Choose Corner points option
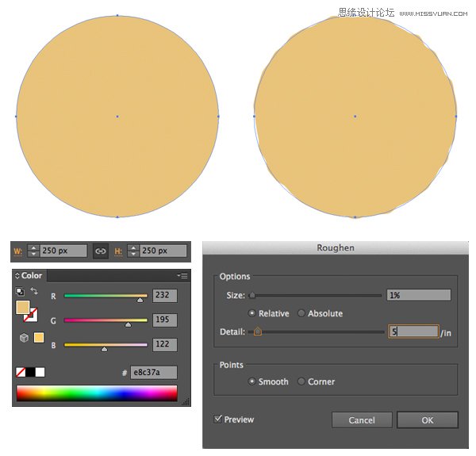476x456 pixels. (x=301, y=381)
